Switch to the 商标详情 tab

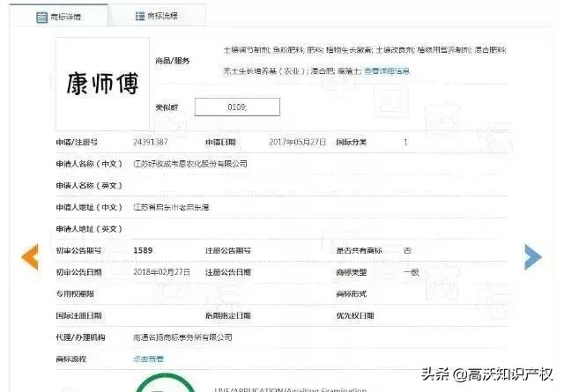[59, 16]
